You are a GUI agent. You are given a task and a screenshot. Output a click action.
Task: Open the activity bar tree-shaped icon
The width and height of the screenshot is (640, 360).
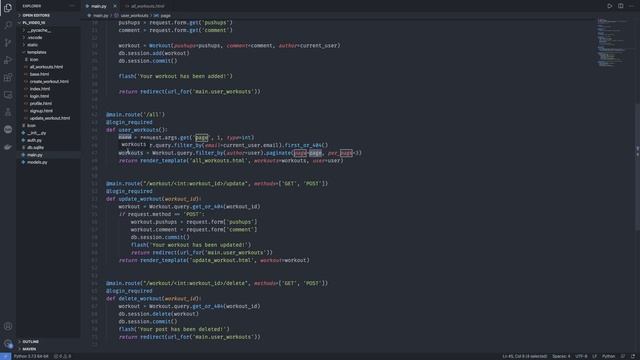[8, 112]
